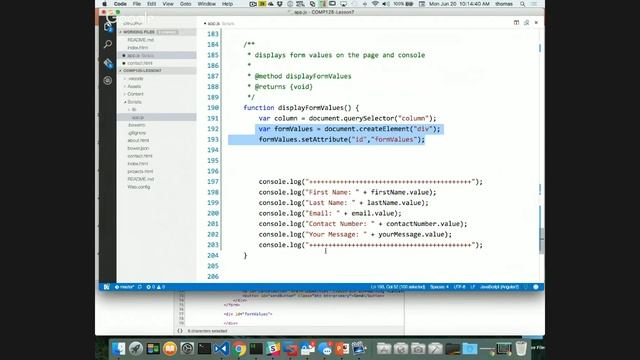640x360 pixels.
Task: Click the Ln Col cursor position indicator
Action: (398, 287)
